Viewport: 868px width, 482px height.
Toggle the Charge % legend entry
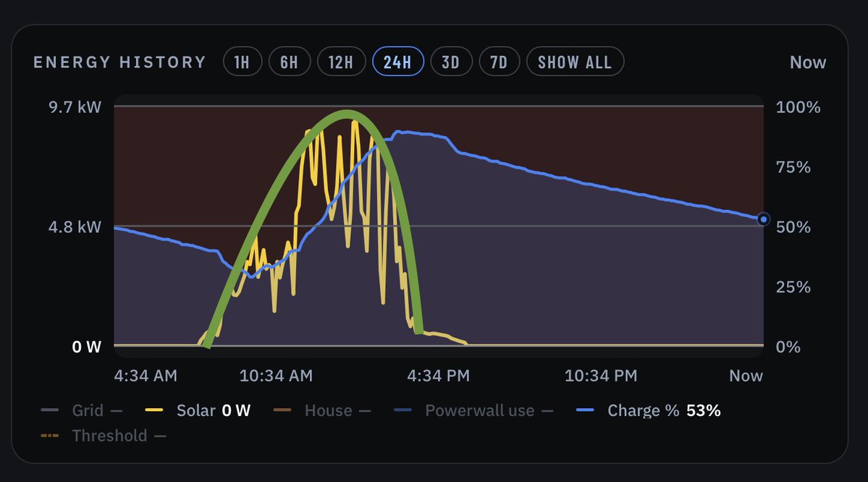pyautogui.click(x=648, y=410)
